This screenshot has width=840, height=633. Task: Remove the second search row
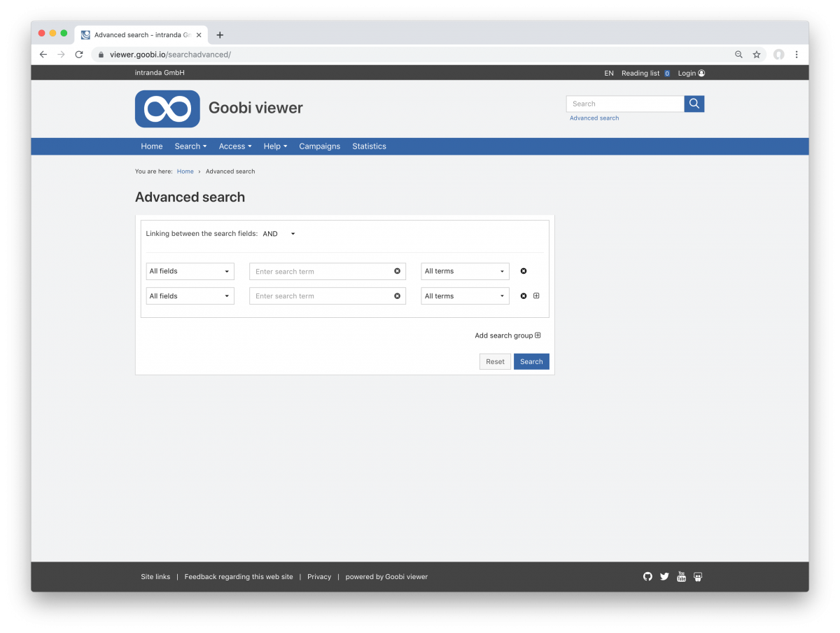pos(524,295)
